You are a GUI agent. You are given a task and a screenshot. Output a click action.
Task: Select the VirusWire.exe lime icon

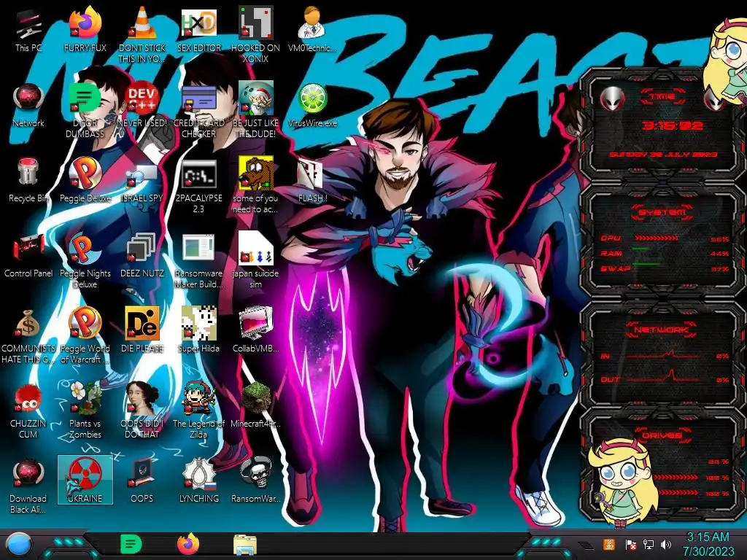pyautogui.click(x=312, y=106)
